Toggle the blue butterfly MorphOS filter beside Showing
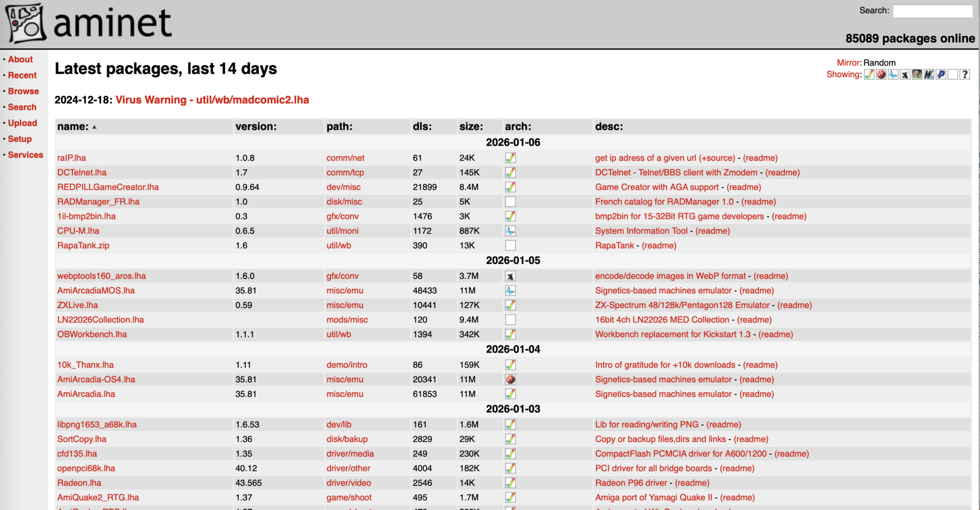This screenshot has width=980, height=510. coord(893,75)
